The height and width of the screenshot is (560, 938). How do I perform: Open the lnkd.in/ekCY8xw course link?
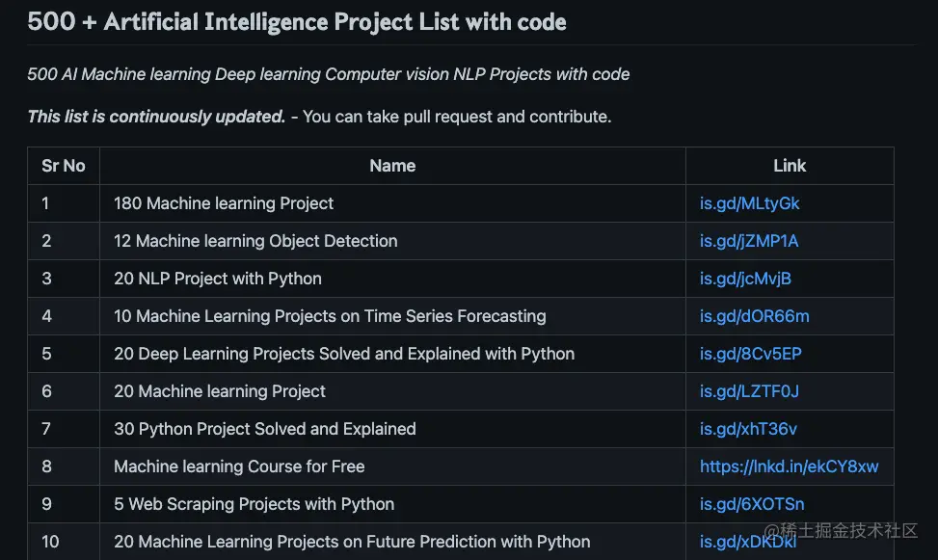pyautogui.click(x=789, y=467)
